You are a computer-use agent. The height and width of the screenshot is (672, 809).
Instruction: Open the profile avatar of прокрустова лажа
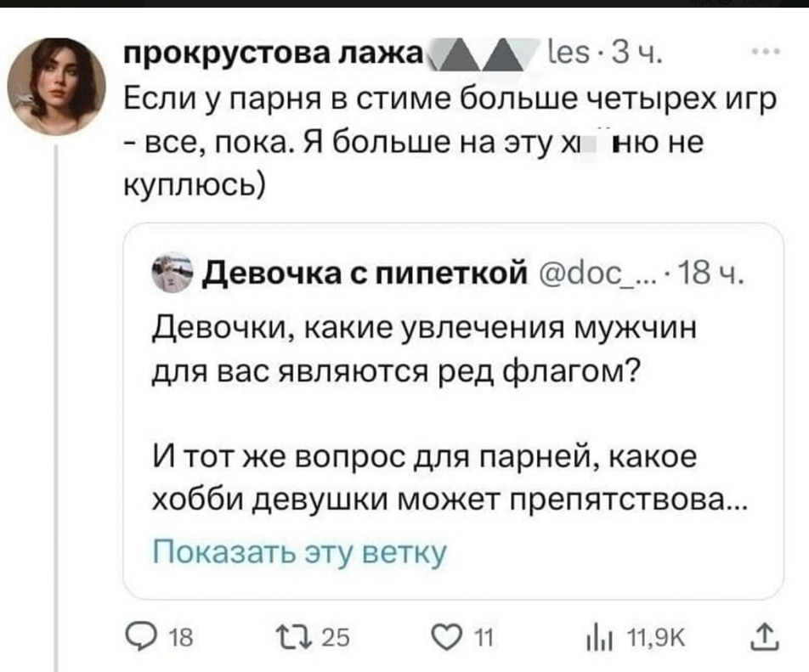58,86
